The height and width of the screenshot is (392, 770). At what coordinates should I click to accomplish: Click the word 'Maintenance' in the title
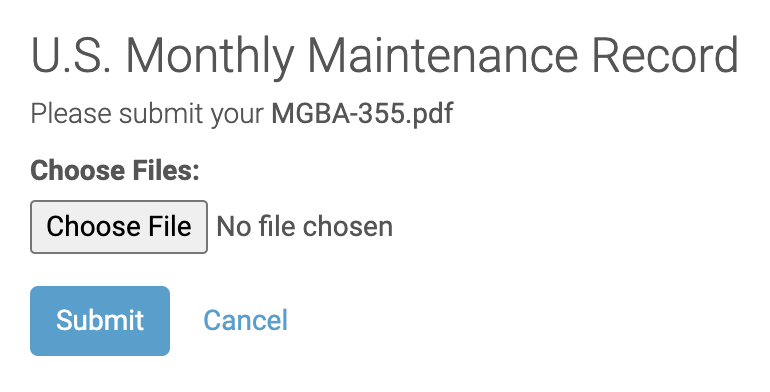(442, 55)
